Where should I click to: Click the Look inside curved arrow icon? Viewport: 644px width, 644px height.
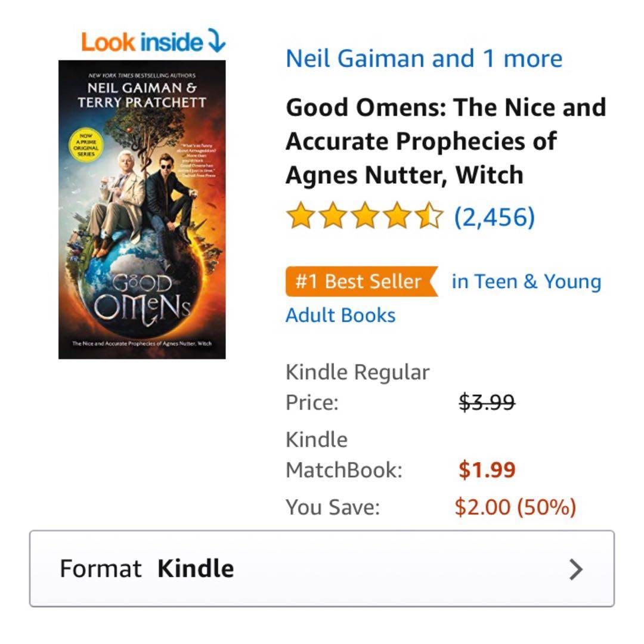[216, 41]
